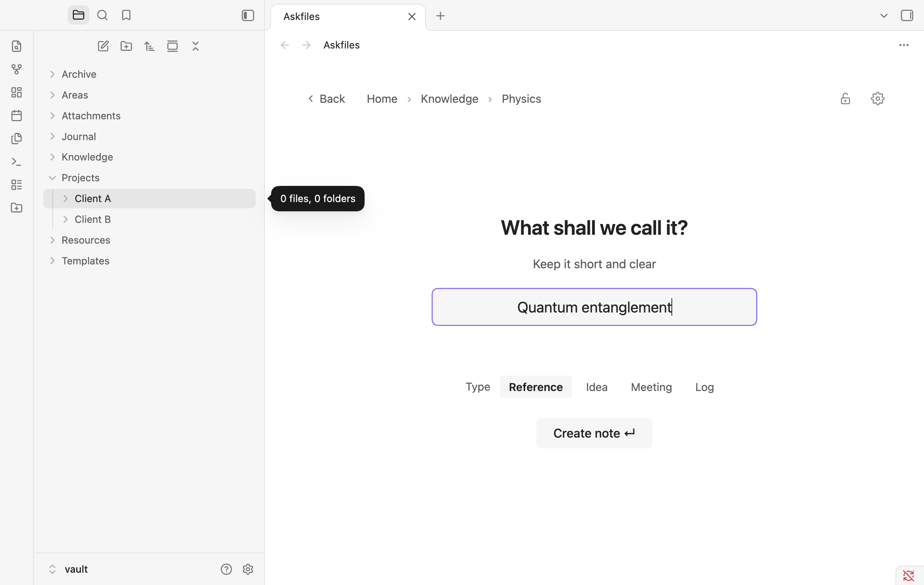The width and height of the screenshot is (924, 585).
Task: Open graph view ribbon icon
Action: 17,69
